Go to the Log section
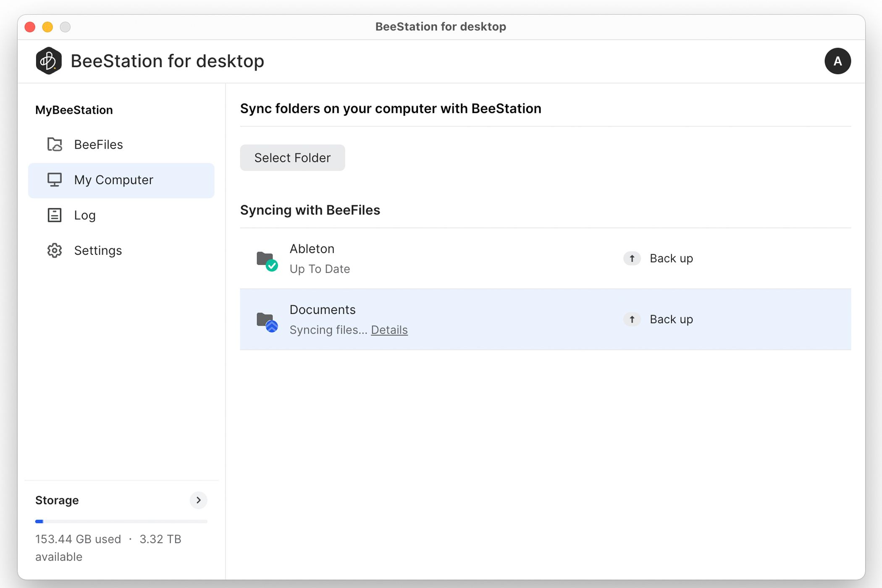 [x=121, y=215]
